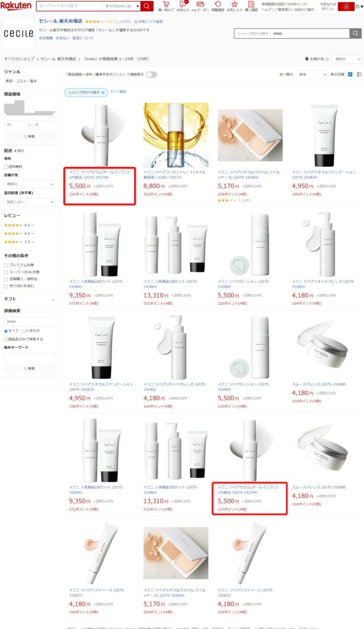Open the shopping cart icon

coord(166,5)
